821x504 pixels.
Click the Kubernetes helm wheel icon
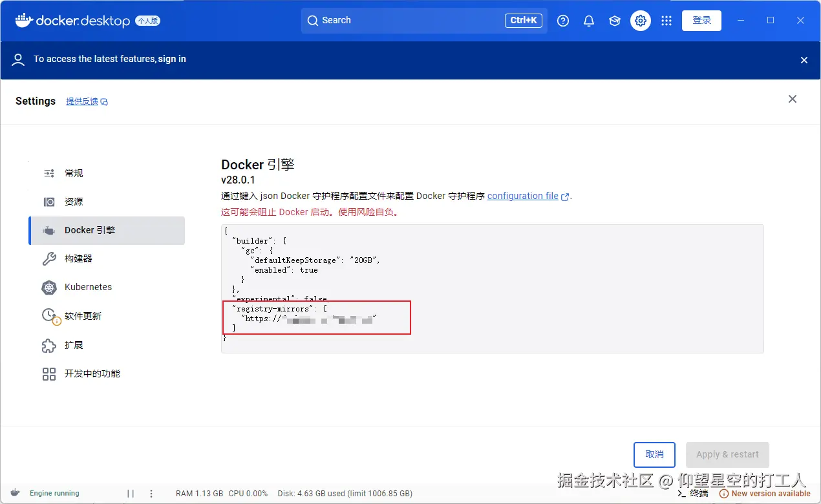pos(49,288)
